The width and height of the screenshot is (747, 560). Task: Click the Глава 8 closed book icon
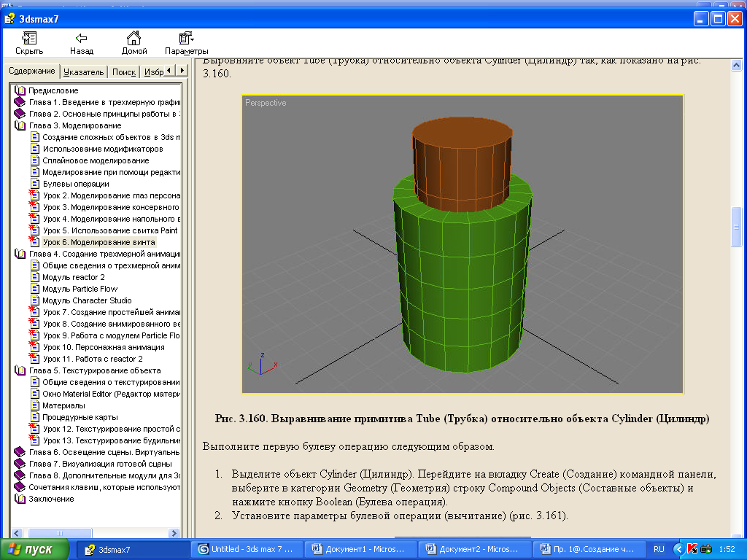[x=20, y=475]
